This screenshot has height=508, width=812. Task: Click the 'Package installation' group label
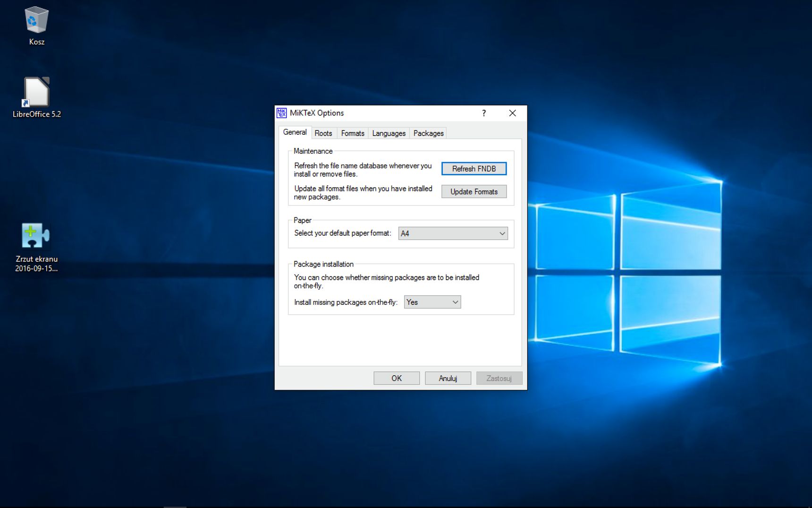click(x=323, y=264)
